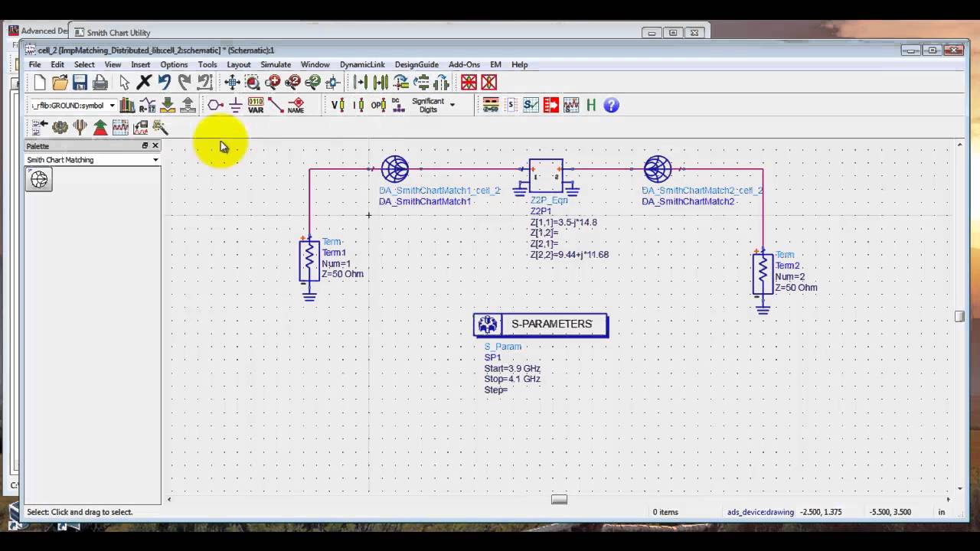Click the OP operating point icon
Viewport: 980px width, 551px height.
point(378,106)
